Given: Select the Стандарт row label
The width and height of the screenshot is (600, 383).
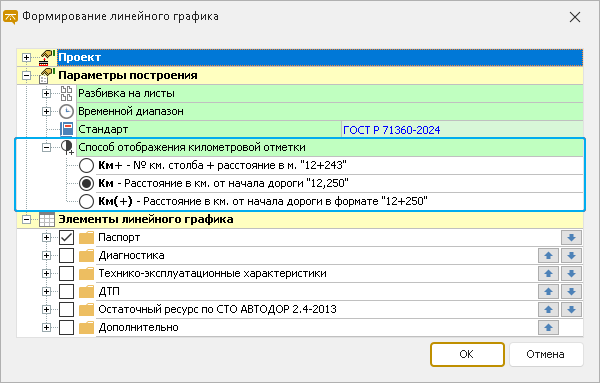Looking at the screenshot, I should click(103, 129).
